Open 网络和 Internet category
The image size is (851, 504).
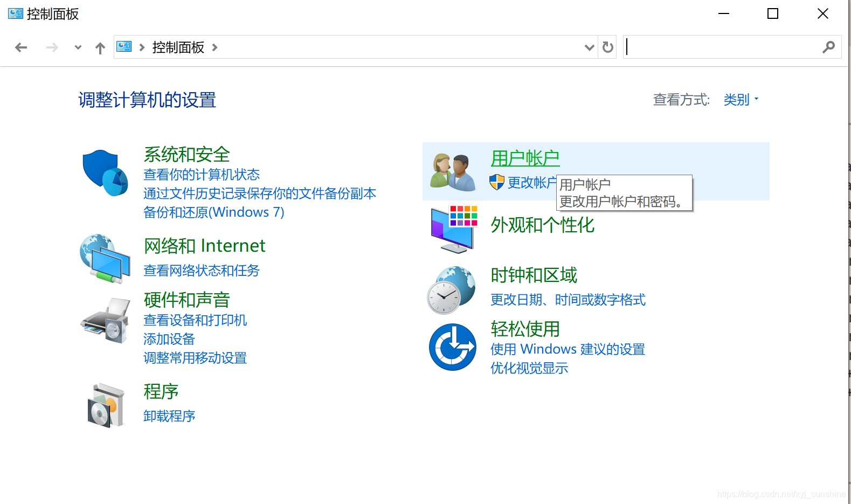pyautogui.click(x=204, y=246)
